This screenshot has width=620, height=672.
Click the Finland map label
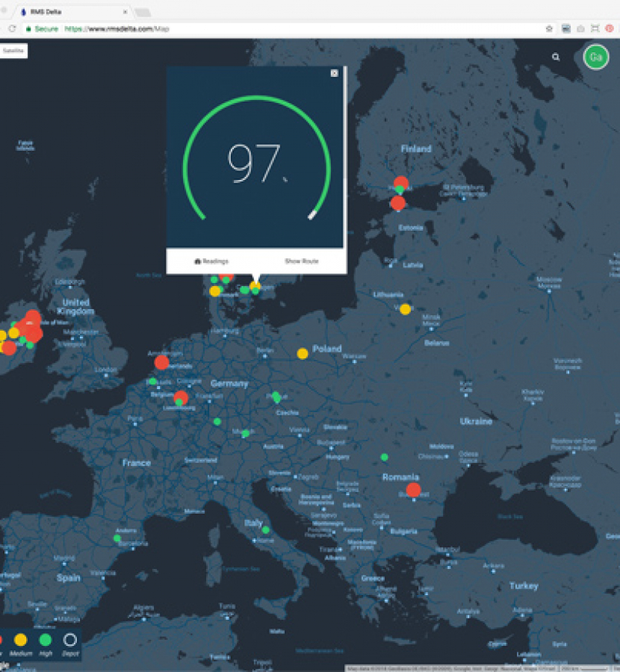pyautogui.click(x=416, y=149)
